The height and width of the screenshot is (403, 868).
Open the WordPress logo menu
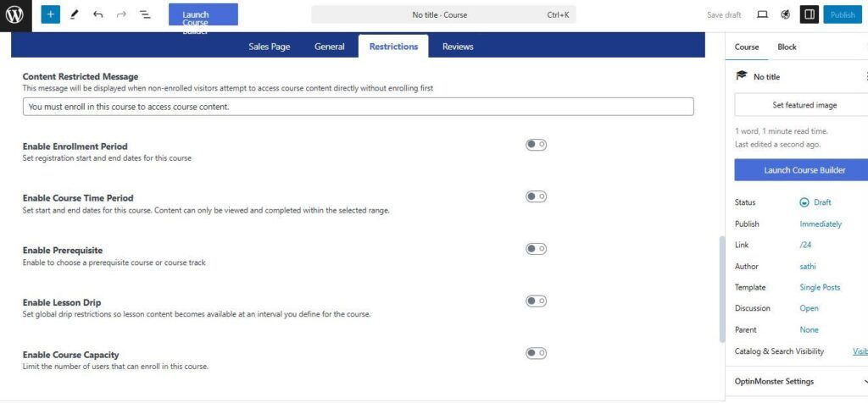[14, 15]
